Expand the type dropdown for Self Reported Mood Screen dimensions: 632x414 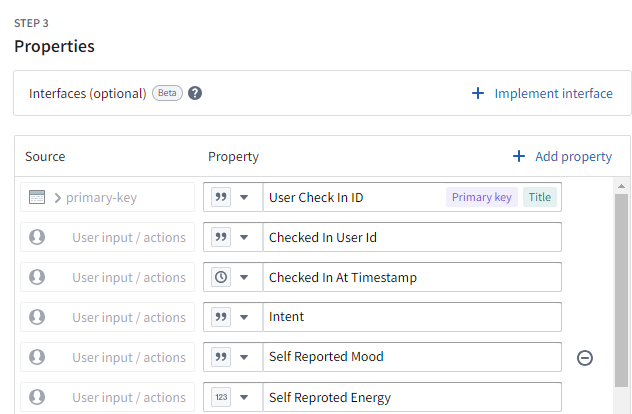coord(245,357)
